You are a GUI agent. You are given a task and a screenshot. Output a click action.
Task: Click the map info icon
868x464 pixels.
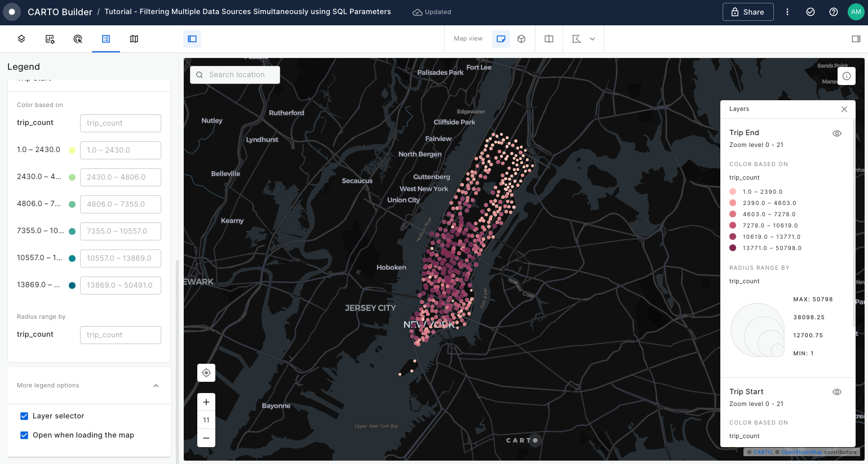point(846,76)
